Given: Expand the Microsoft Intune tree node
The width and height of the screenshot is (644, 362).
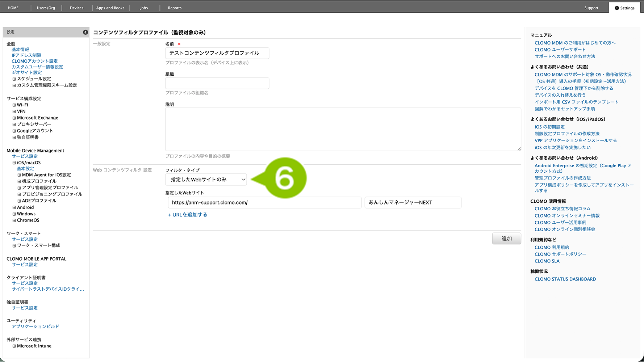Looking at the screenshot, I should click(14, 346).
